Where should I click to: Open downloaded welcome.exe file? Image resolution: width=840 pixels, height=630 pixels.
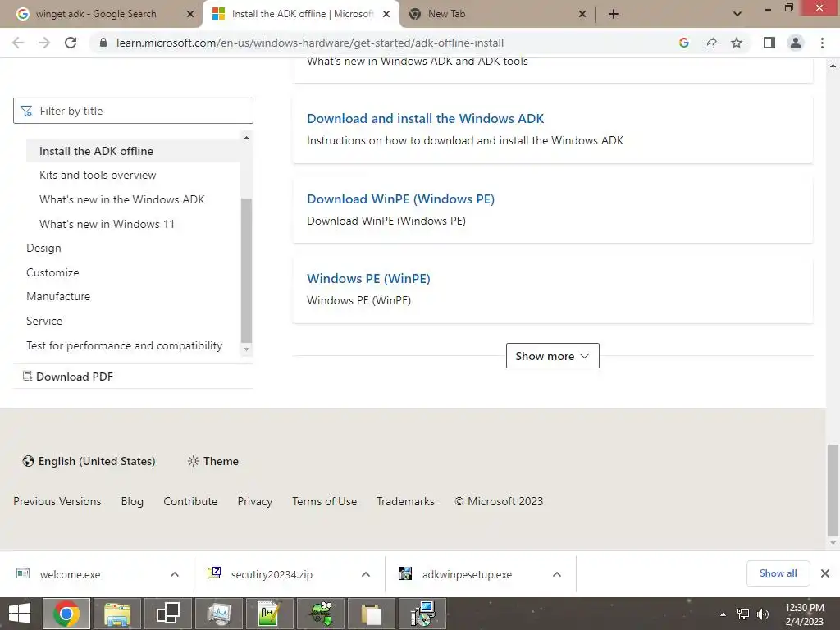tap(70, 574)
